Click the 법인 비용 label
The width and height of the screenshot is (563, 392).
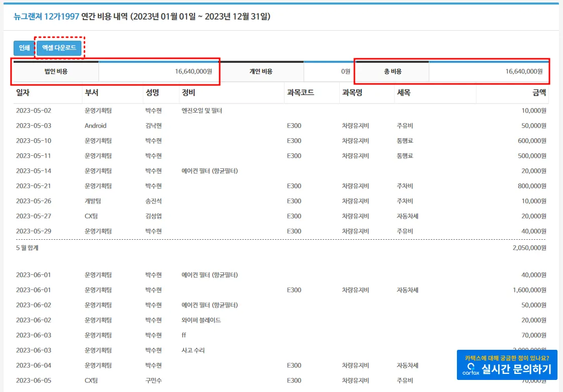pos(56,71)
